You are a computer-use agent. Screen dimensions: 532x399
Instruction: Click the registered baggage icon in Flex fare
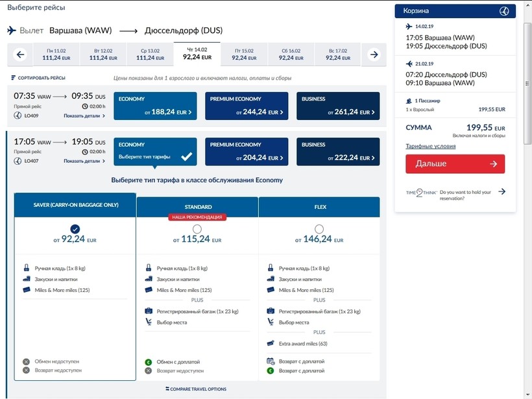coord(271,311)
